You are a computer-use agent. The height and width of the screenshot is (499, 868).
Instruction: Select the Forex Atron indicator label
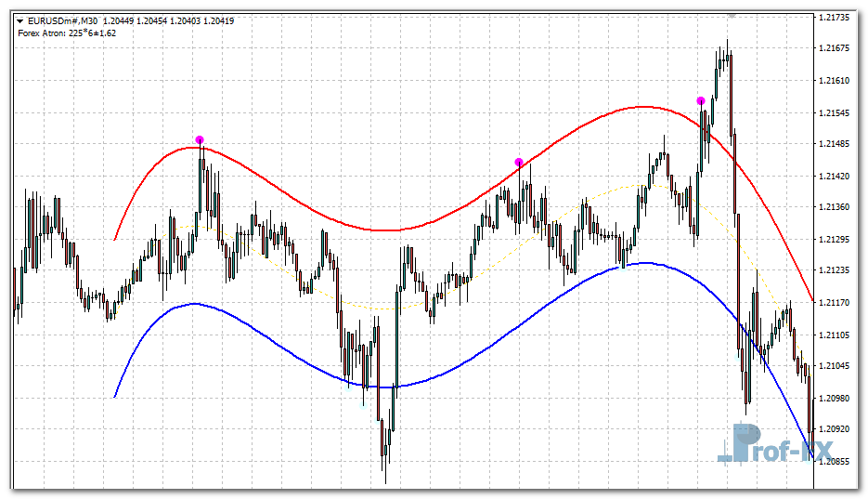point(66,33)
